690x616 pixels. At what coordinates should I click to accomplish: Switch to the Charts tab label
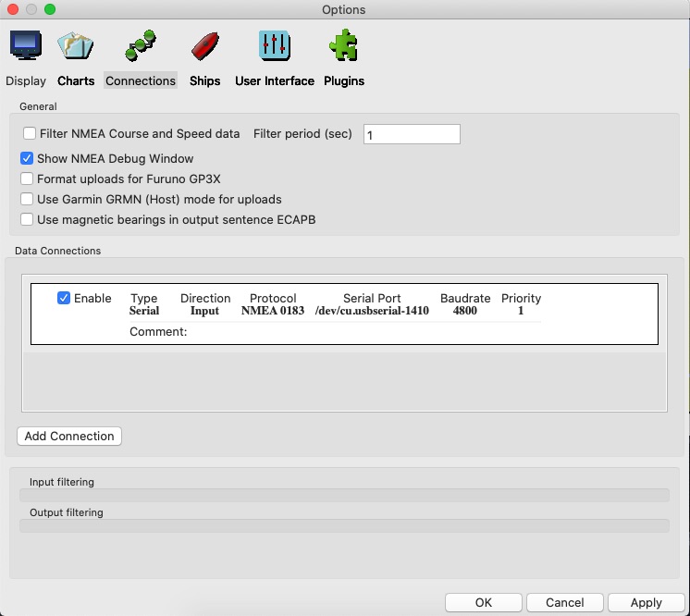tap(76, 81)
